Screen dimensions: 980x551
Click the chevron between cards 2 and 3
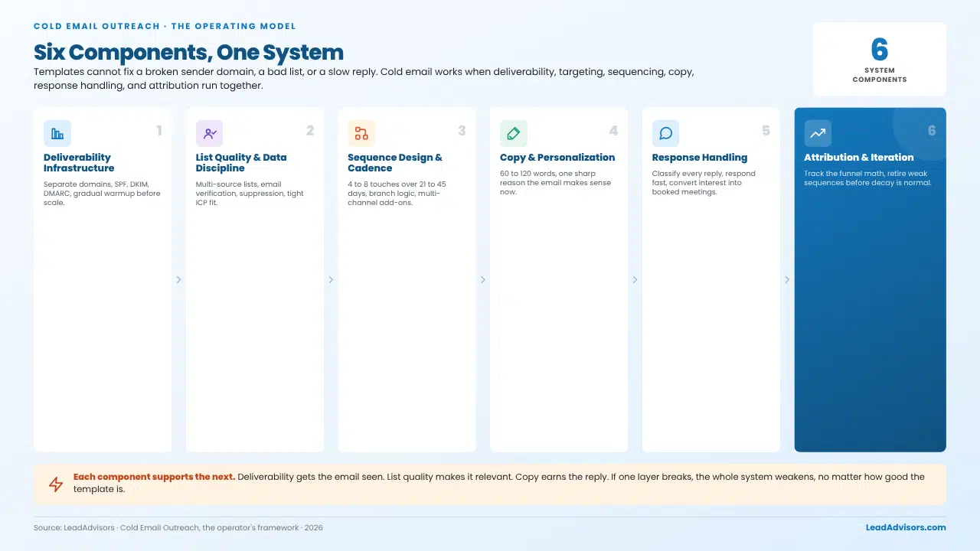tap(331, 280)
